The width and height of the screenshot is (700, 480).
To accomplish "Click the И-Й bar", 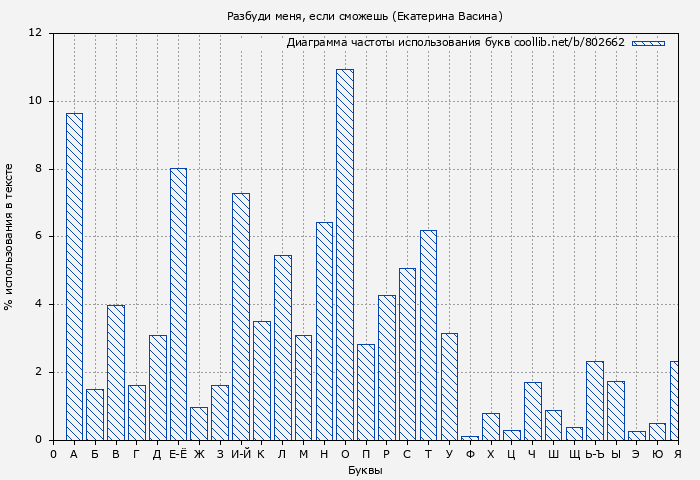I will point(241,317).
